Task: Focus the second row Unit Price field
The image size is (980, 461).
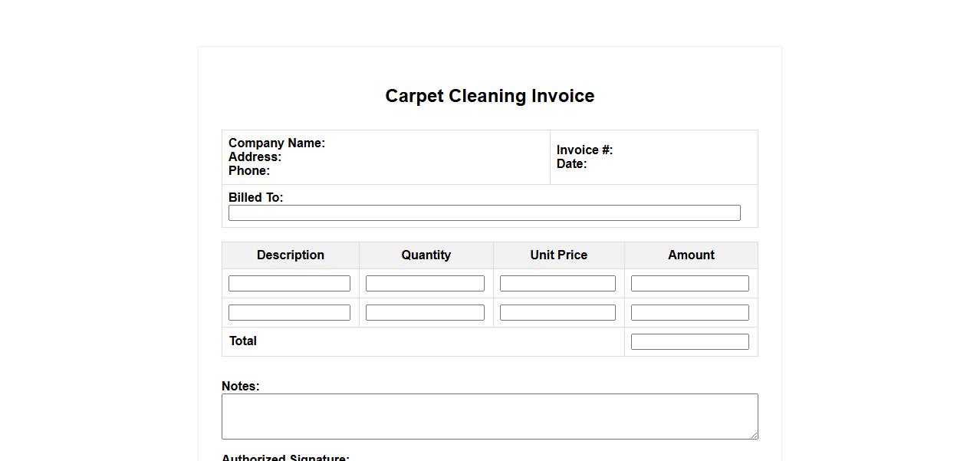Action: 557,312
